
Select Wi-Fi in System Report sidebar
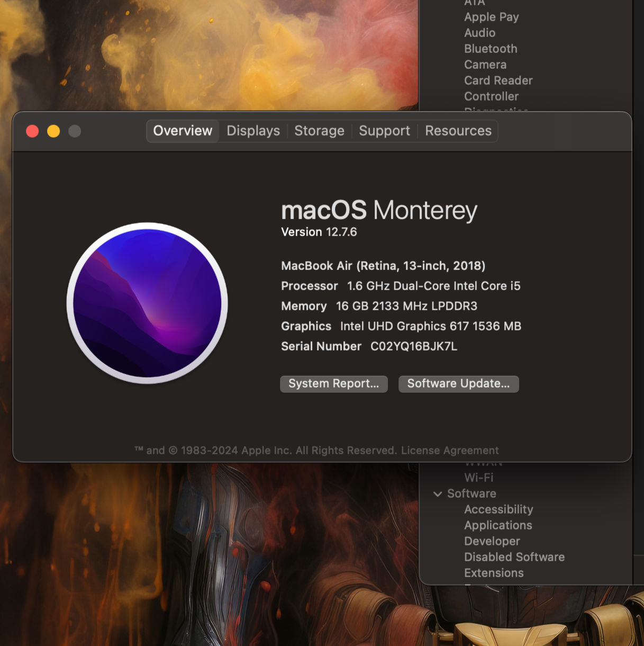(x=479, y=478)
